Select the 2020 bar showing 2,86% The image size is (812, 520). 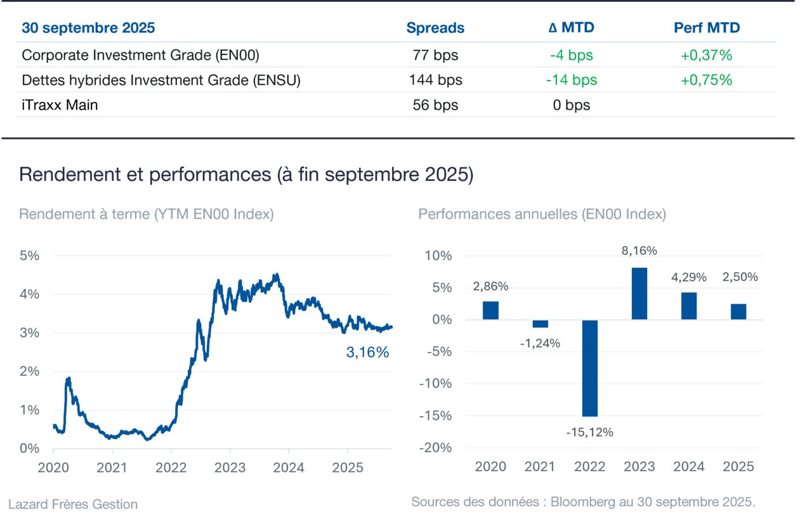[490, 310]
